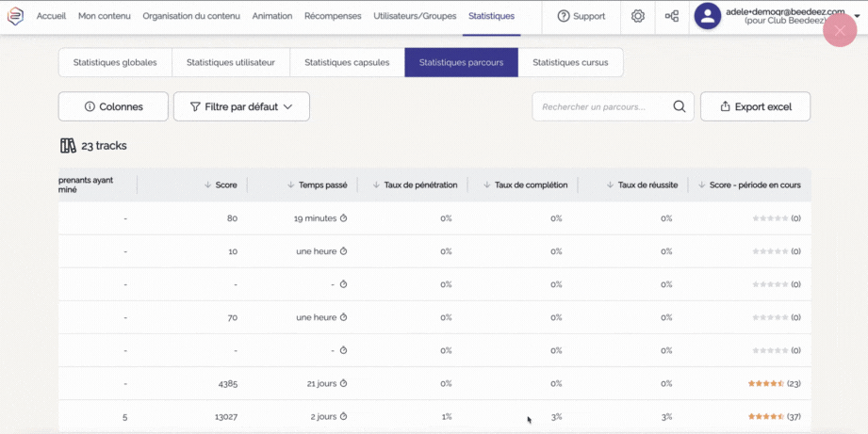Expand the Filtre par défaut dropdown
Screen dimensions: 868x434
241,106
